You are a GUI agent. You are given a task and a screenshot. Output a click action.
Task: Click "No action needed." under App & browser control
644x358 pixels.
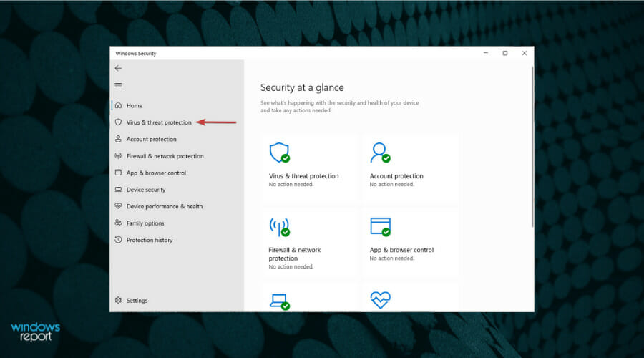[392, 258]
